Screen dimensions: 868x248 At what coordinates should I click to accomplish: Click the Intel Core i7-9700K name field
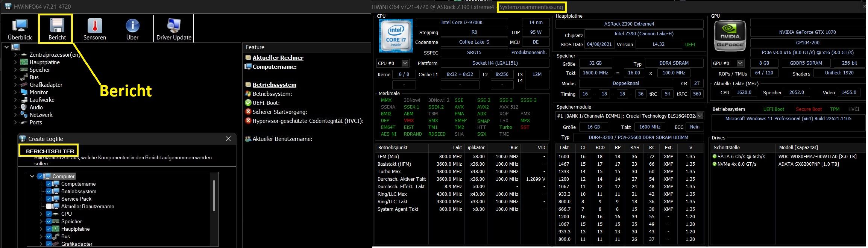coord(462,23)
